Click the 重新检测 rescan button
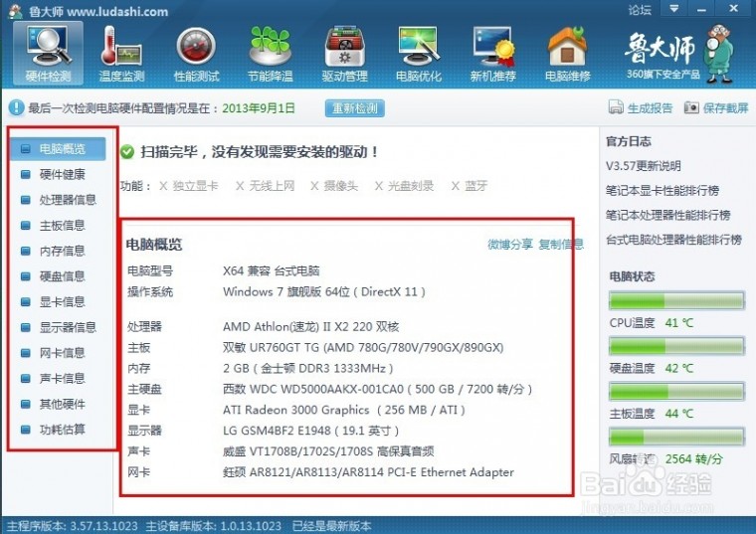 tap(355, 108)
